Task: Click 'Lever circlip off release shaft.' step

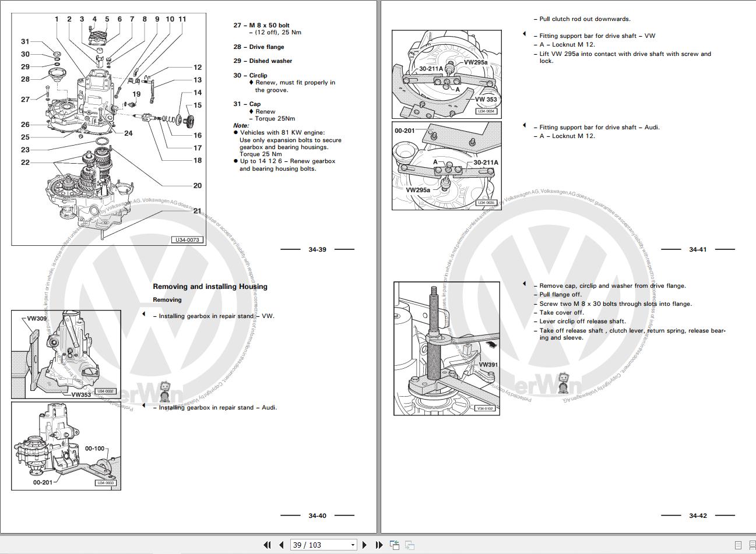Action: [x=579, y=322]
